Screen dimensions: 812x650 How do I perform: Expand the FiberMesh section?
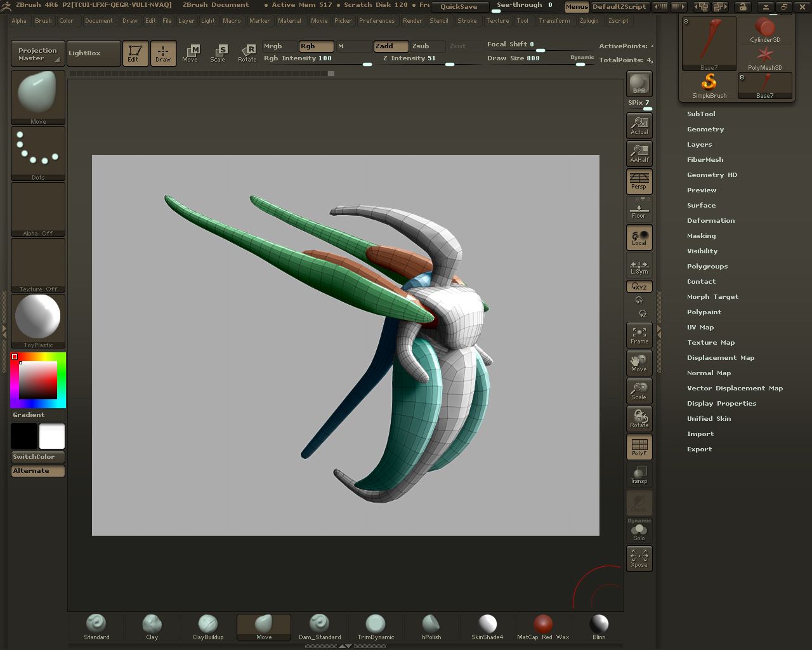[x=705, y=160]
